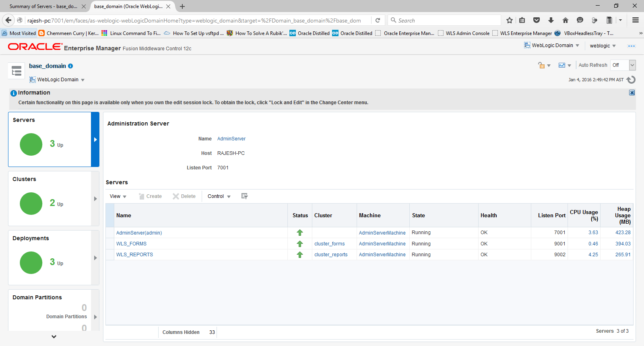The height and width of the screenshot is (346, 644).
Task: Open the Most Visited bookmark
Action: [19, 33]
